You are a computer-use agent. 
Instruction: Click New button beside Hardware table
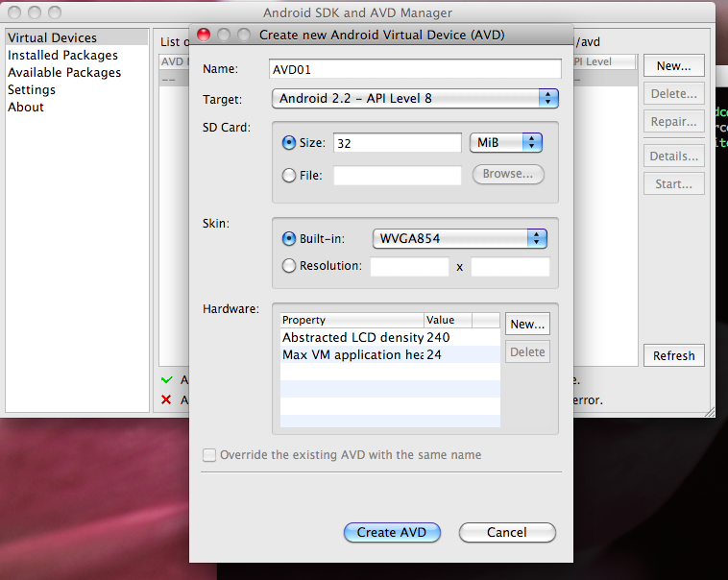(527, 325)
